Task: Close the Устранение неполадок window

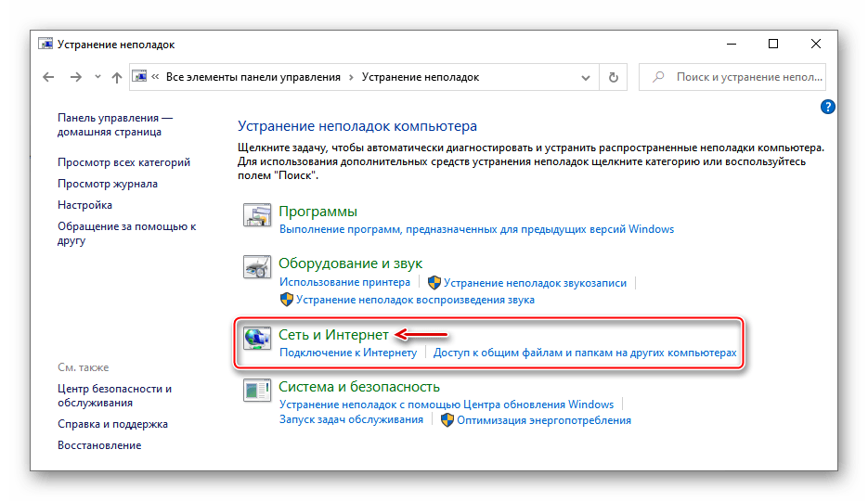Action: tap(815, 44)
